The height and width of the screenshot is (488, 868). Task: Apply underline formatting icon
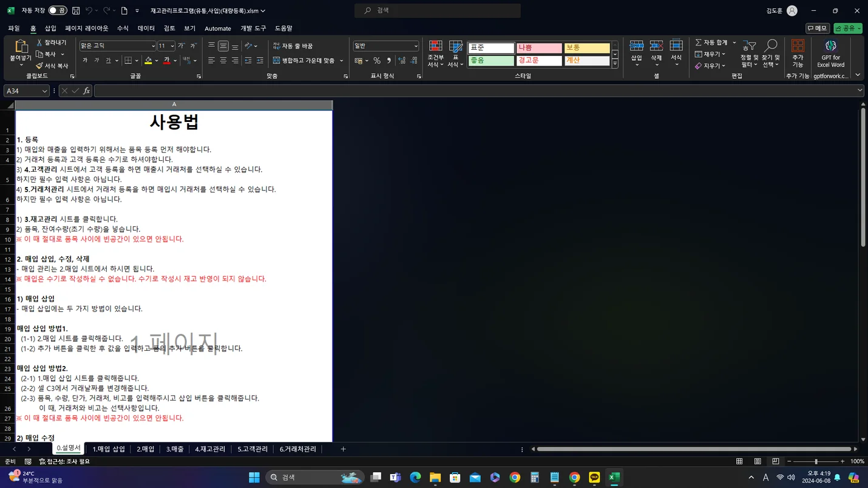tap(108, 60)
